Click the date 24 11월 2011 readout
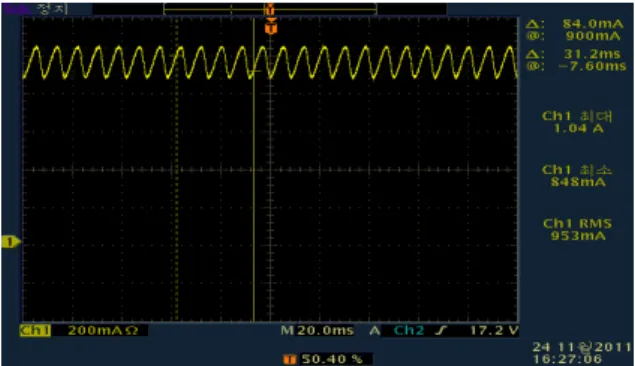 pyautogui.click(x=582, y=347)
